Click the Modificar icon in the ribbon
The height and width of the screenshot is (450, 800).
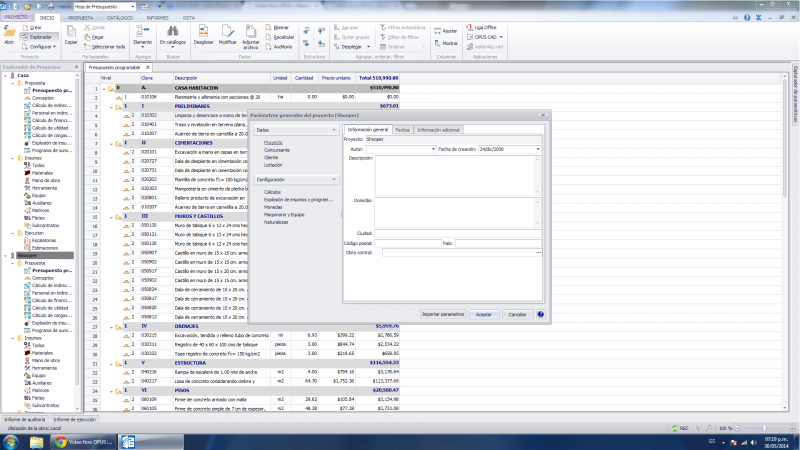click(228, 33)
